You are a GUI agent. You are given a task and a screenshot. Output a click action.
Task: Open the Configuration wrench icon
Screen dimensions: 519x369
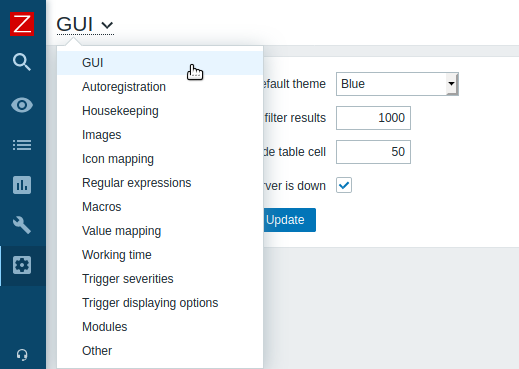22,225
